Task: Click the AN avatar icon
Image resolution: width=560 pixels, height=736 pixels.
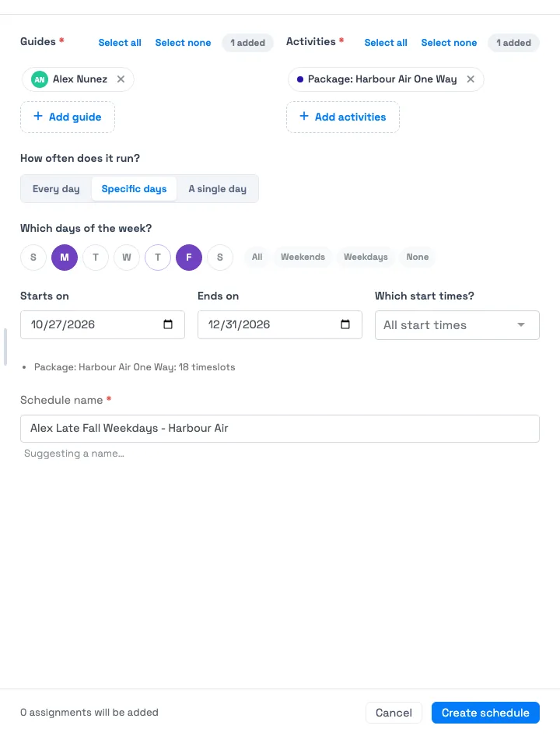Action: [40, 79]
